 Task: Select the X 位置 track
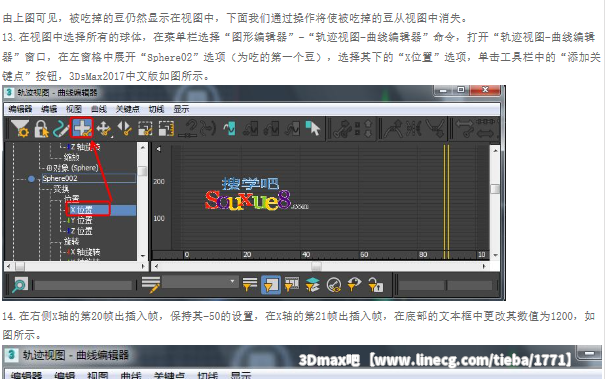(81, 210)
